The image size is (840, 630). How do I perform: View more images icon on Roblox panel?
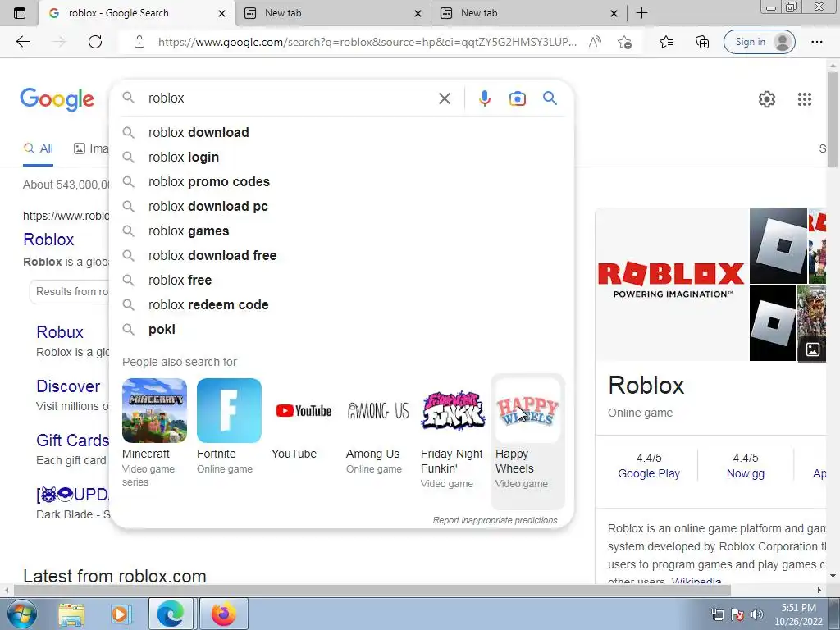813,349
